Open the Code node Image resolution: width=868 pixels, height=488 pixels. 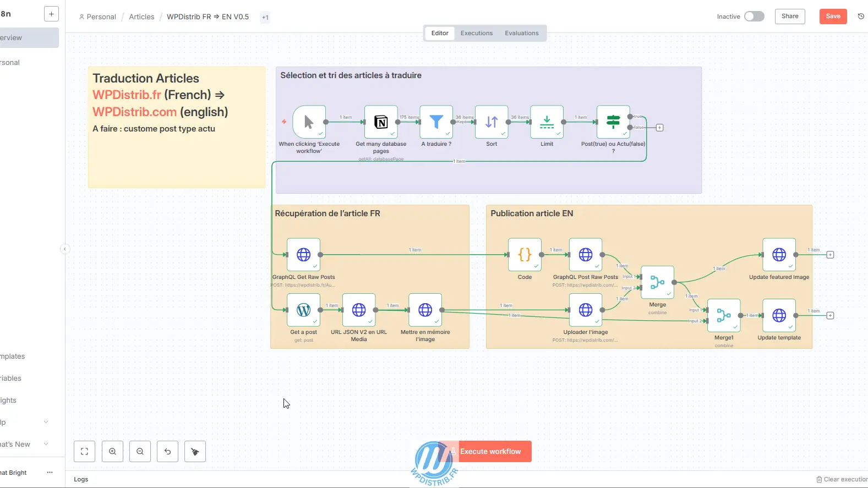pos(525,255)
